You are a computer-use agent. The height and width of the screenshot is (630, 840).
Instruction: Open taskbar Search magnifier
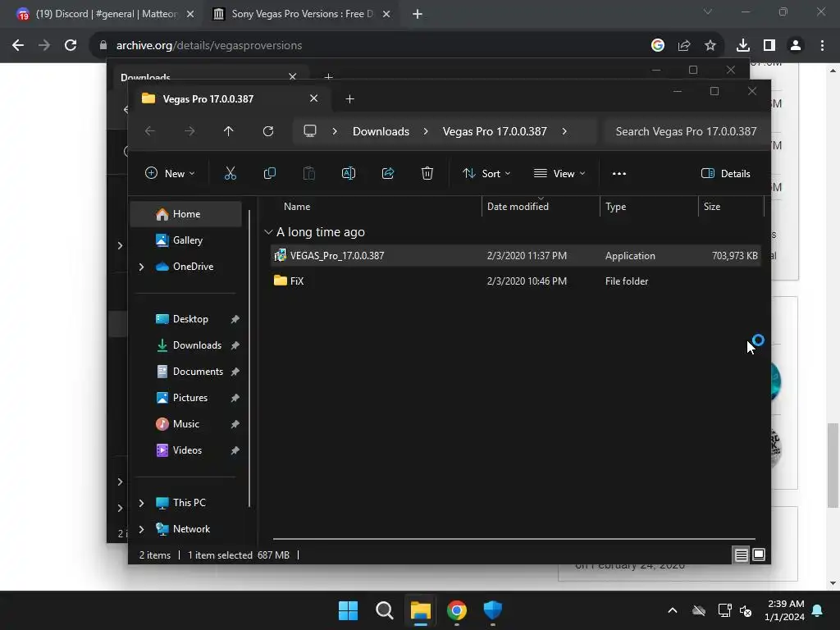click(x=384, y=610)
